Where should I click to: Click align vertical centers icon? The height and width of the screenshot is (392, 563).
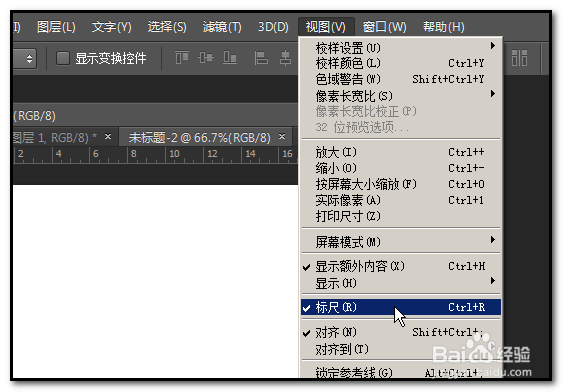point(206,57)
